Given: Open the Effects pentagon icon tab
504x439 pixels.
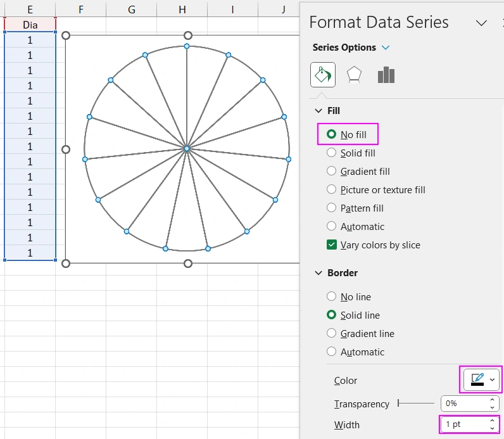Looking at the screenshot, I should [x=355, y=75].
